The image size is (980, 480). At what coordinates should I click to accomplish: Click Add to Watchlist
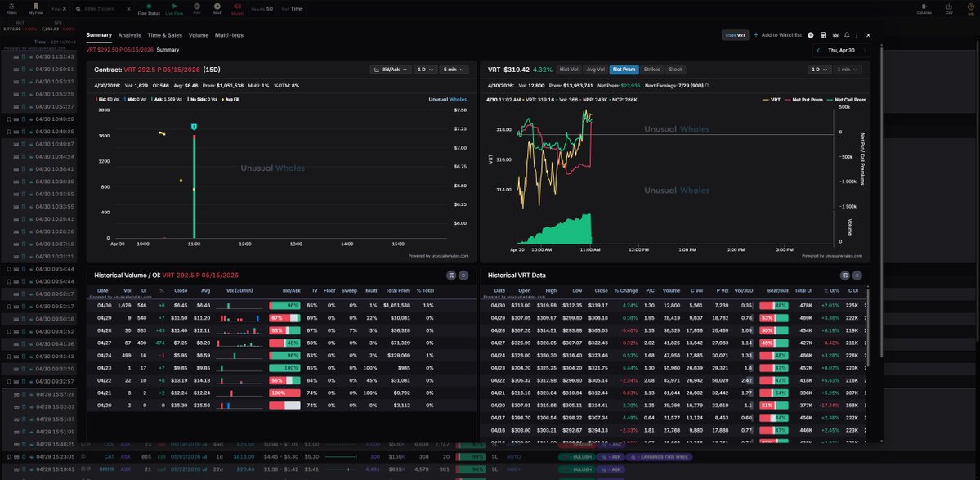tap(777, 35)
